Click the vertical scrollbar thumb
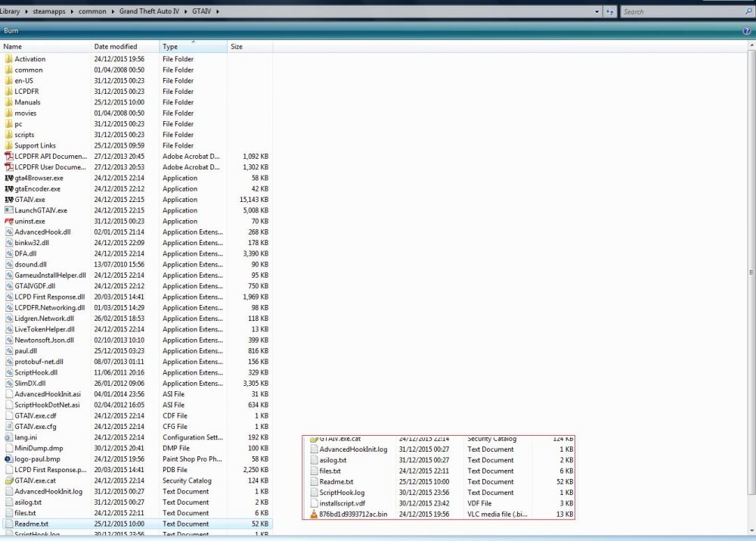 pyautogui.click(x=751, y=271)
